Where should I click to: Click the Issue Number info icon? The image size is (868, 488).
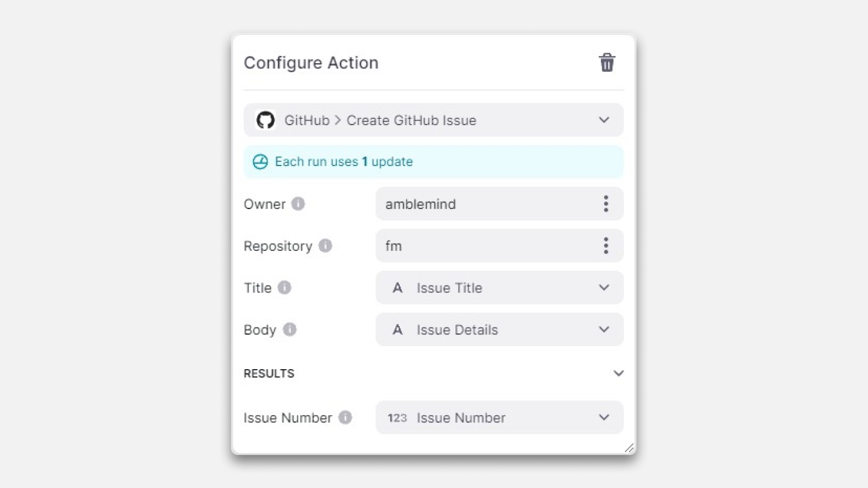coord(345,418)
